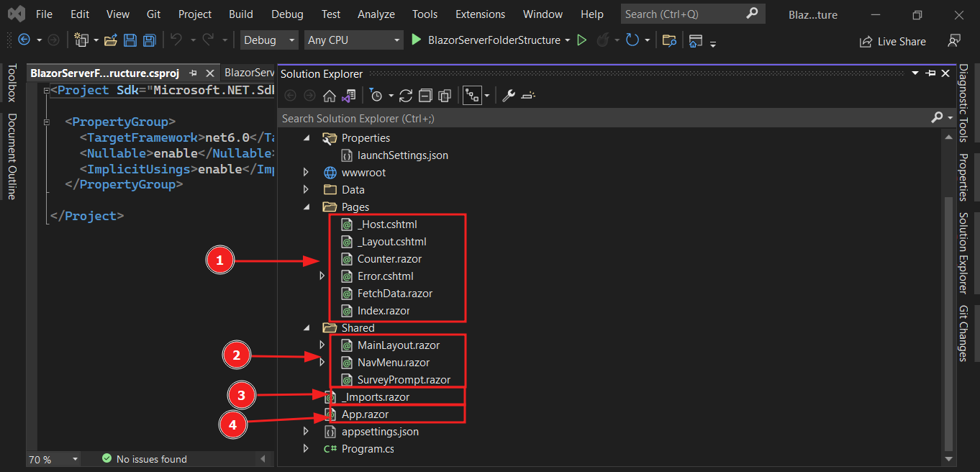Click the Save All icon
This screenshot has height=472, width=980.
coord(150,40)
